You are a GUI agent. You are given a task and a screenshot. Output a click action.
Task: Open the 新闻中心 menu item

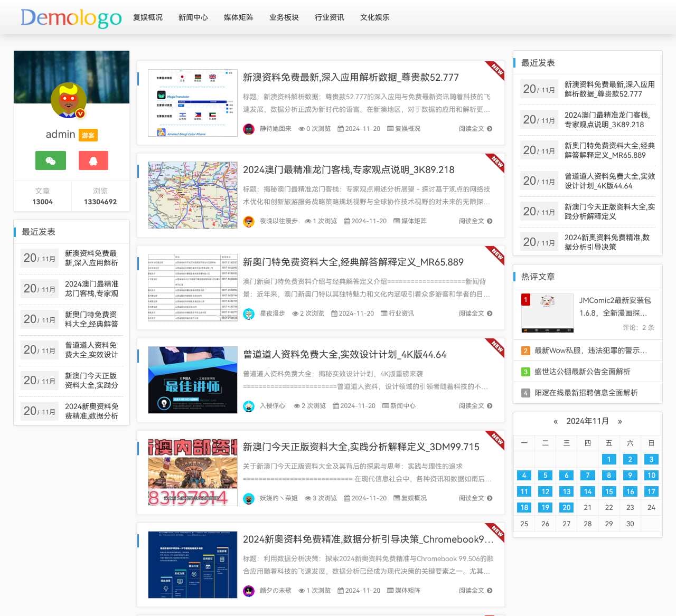point(193,17)
